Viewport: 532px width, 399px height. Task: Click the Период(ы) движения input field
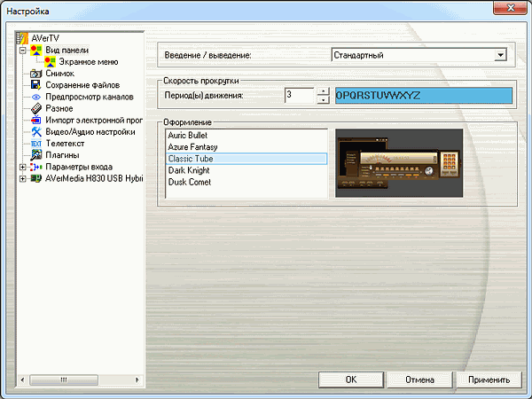(300, 96)
